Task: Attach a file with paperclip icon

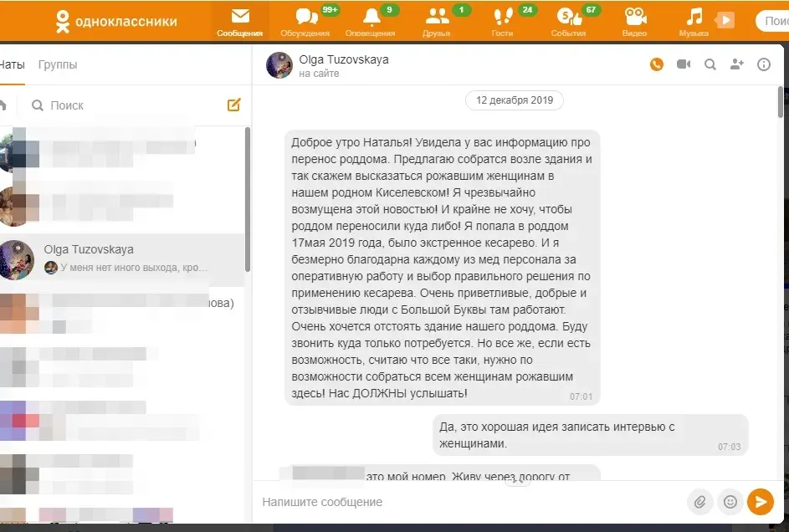Action: [700, 502]
